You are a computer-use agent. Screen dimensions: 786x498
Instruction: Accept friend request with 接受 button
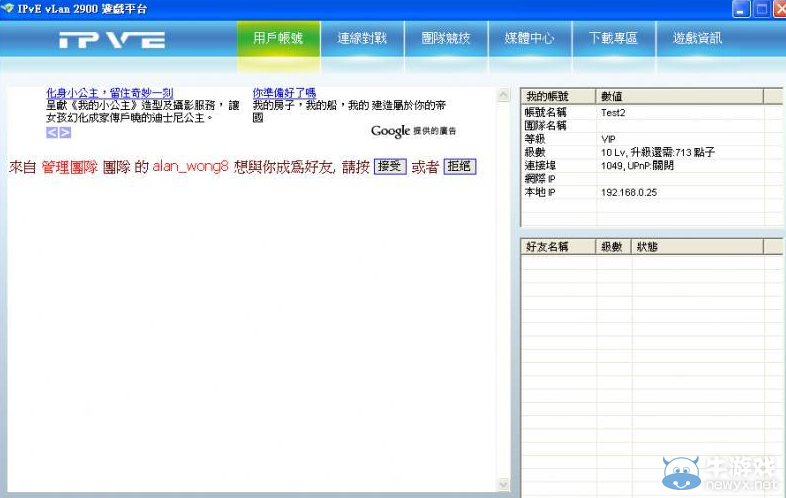390,167
